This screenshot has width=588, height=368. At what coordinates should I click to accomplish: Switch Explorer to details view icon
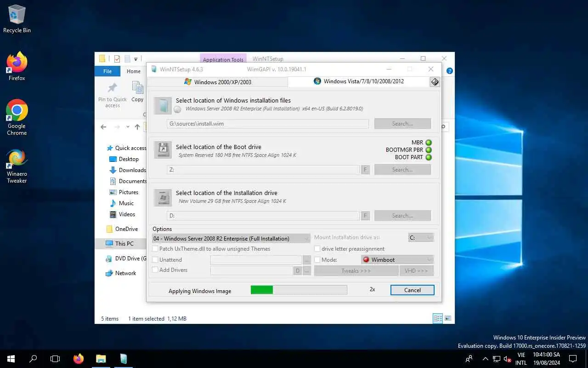[x=438, y=318]
